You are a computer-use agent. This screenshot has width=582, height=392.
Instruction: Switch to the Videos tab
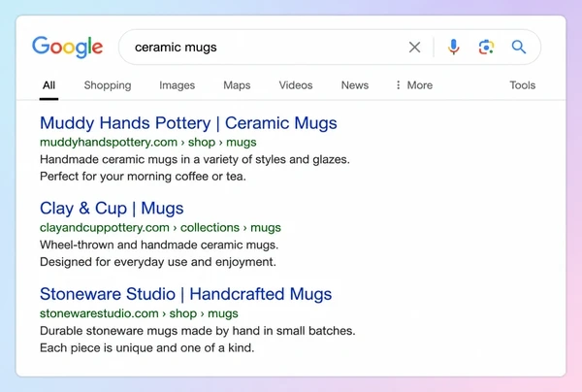[x=296, y=85]
